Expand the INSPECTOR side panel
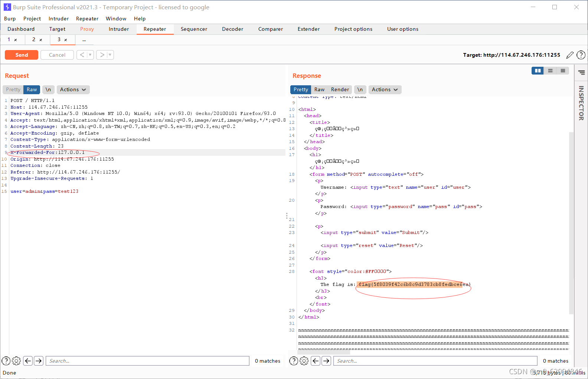Viewport: 588px width, 379px height. [x=581, y=103]
